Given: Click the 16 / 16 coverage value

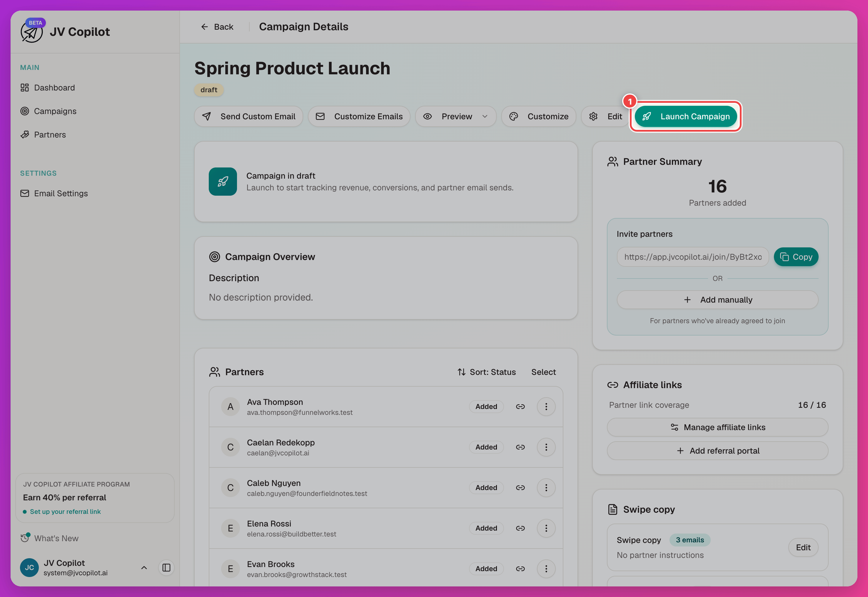Looking at the screenshot, I should coord(812,405).
